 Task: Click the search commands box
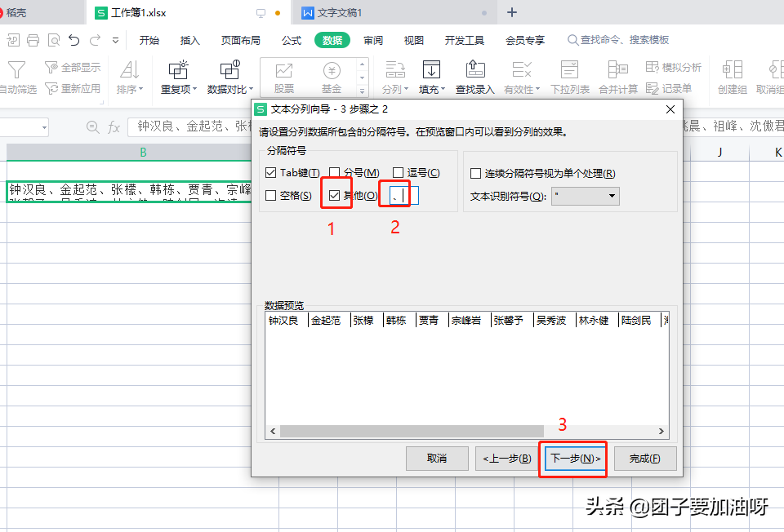618,40
